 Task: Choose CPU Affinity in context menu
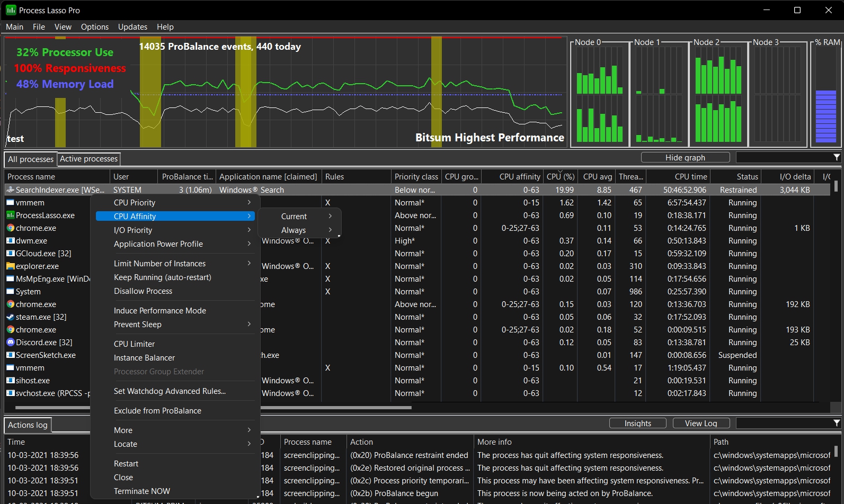(175, 216)
